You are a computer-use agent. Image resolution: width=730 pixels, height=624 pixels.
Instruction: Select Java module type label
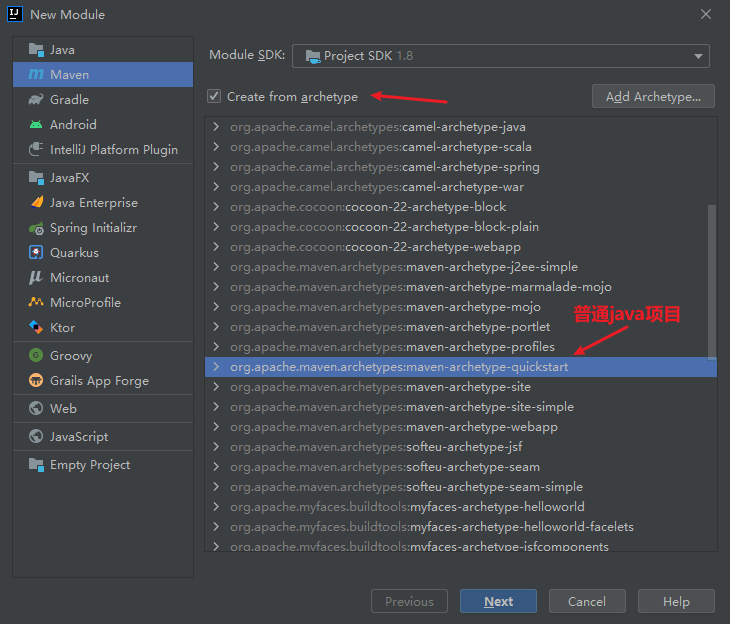[x=62, y=50]
